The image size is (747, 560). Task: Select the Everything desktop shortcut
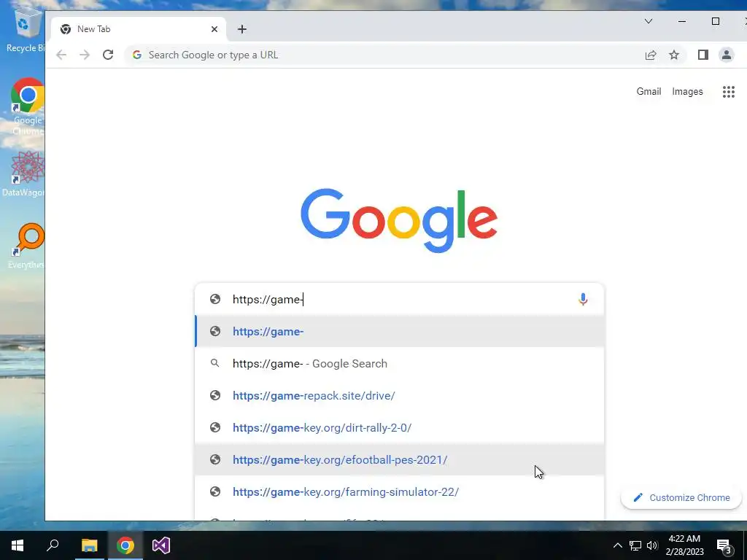pos(28,246)
